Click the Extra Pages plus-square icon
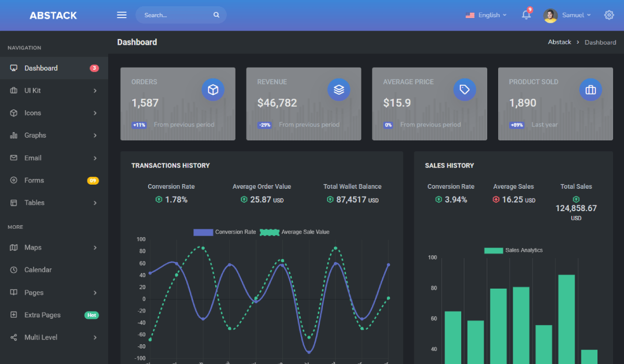The height and width of the screenshot is (364, 624). pos(14,315)
